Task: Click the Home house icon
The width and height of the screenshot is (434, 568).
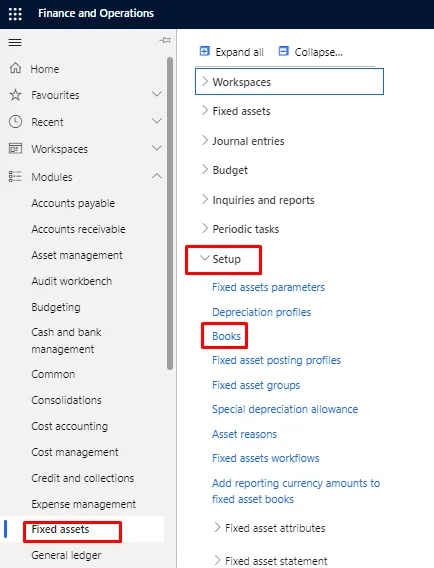Action: point(15,68)
